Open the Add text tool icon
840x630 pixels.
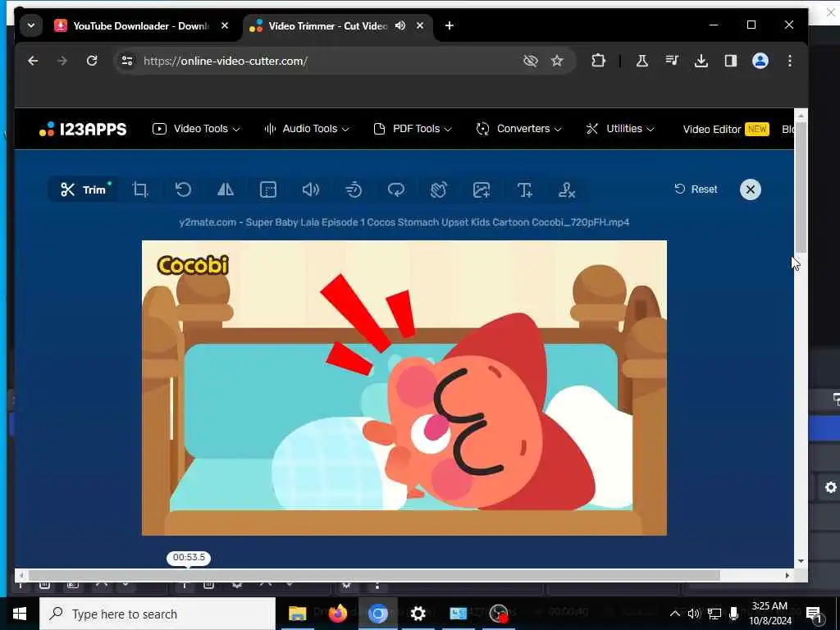524,189
